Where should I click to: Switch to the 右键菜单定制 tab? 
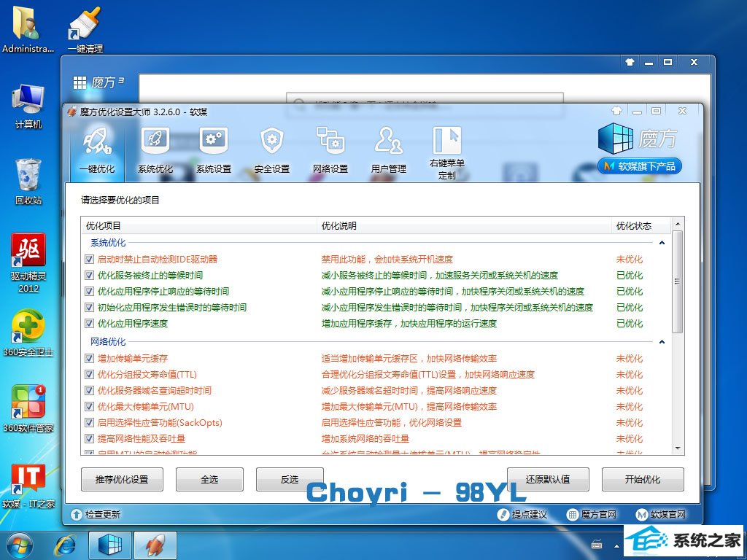click(447, 153)
